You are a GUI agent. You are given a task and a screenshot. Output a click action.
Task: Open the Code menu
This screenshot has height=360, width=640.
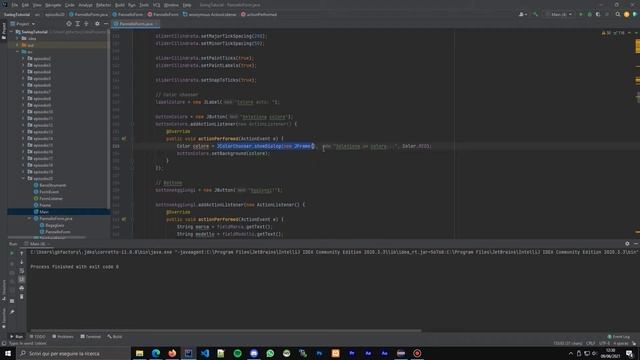pos(70,5)
